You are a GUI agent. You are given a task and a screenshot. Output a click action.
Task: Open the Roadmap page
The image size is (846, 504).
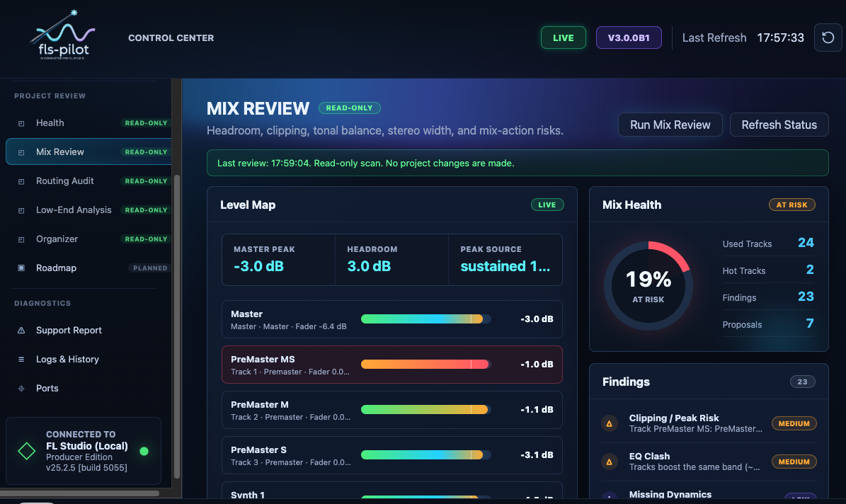tap(88, 268)
